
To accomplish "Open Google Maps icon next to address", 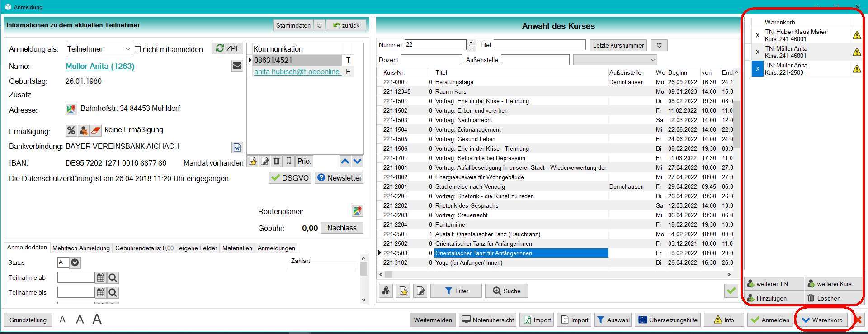I will [71, 109].
